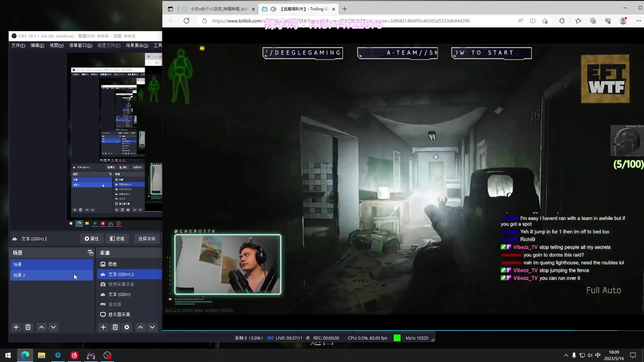Switch to the 【逃离塔科夫】 Trolling browser tab
644x362 pixels.
coord(299,9)
